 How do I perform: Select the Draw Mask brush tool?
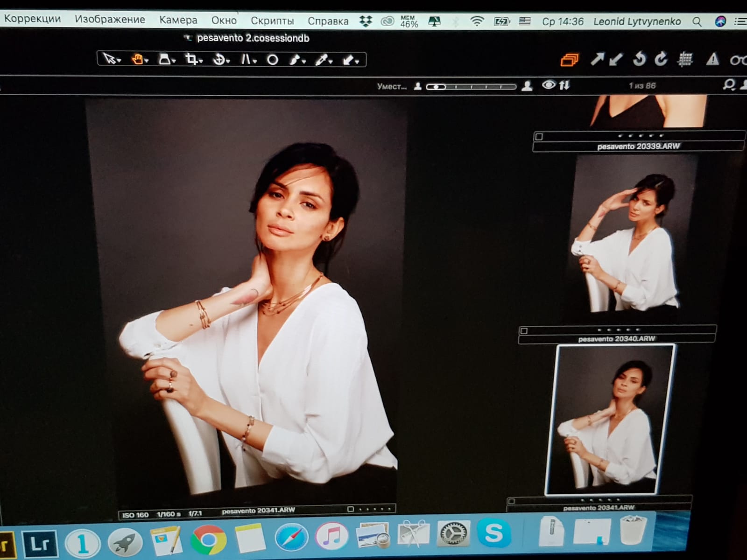(297, 60)
